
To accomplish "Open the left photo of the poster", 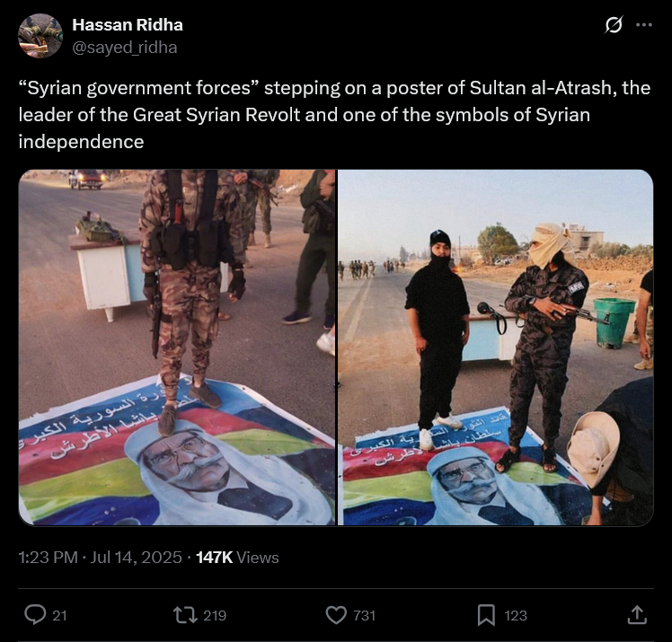I will pyautogui.click(x=177, y=347).
